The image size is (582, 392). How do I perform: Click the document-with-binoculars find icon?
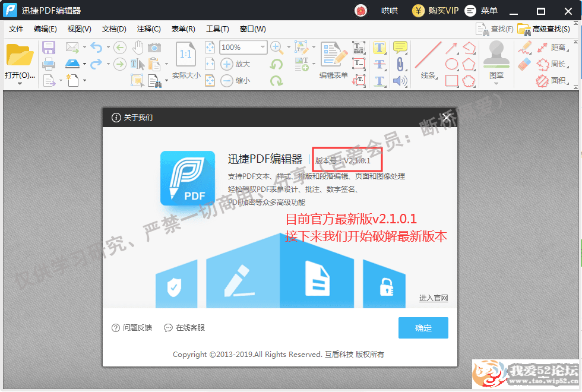coord(154,81)
